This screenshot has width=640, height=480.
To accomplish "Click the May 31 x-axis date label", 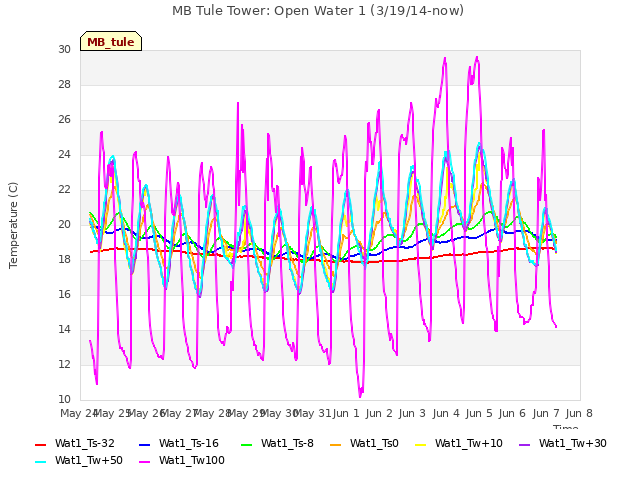I will 312,413.
